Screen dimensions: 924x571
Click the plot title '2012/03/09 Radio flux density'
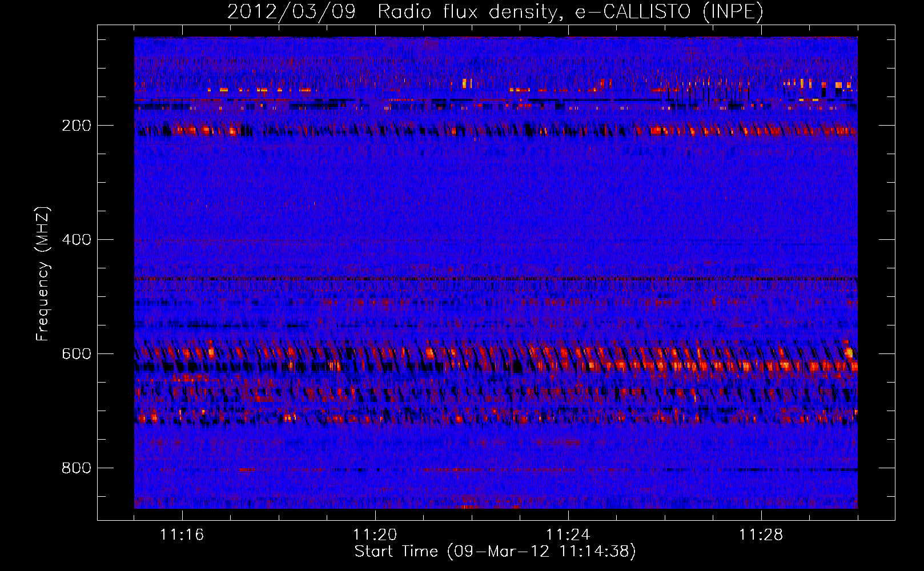[x=495, y=11]
